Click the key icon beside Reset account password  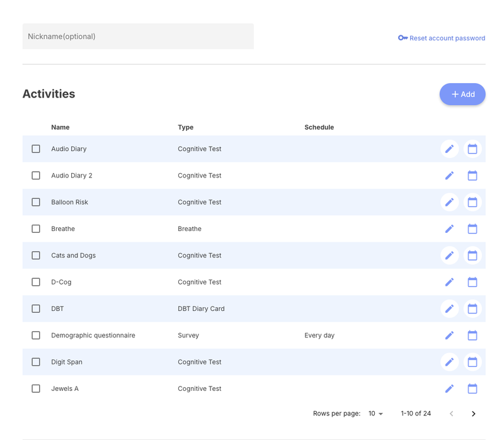click(x=403, y=38)
